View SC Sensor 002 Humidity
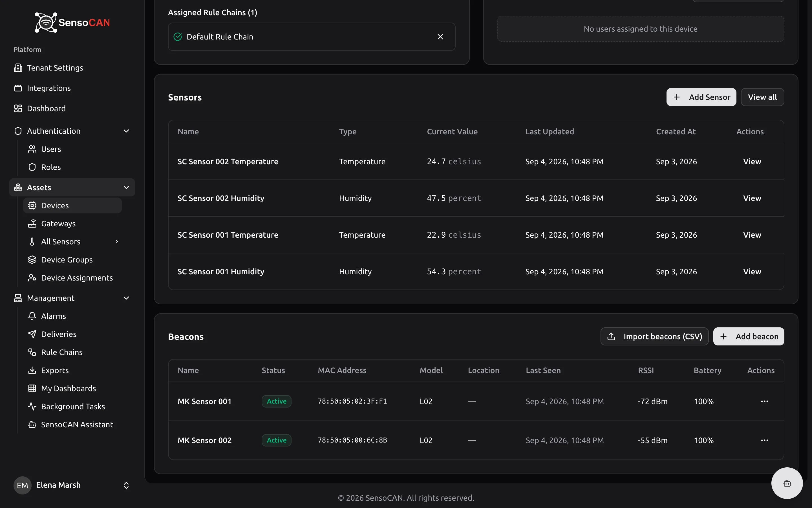 click(x=752, y=198)
